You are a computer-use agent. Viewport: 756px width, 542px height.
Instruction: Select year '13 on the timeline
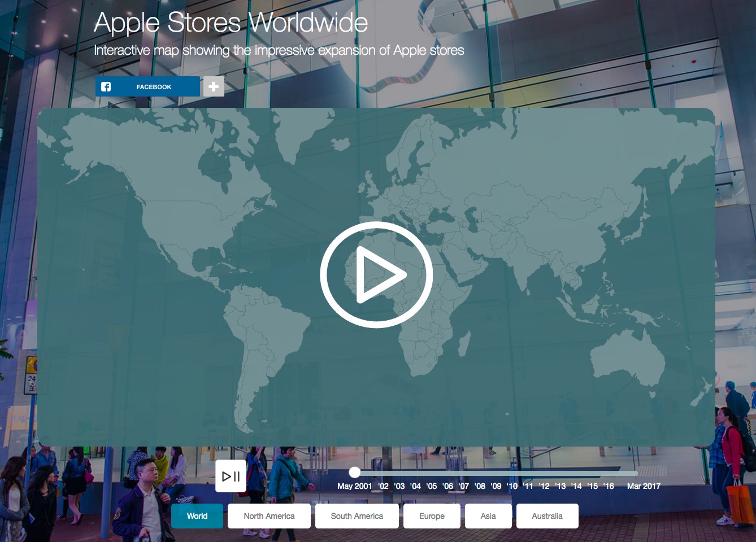(560, 486)
